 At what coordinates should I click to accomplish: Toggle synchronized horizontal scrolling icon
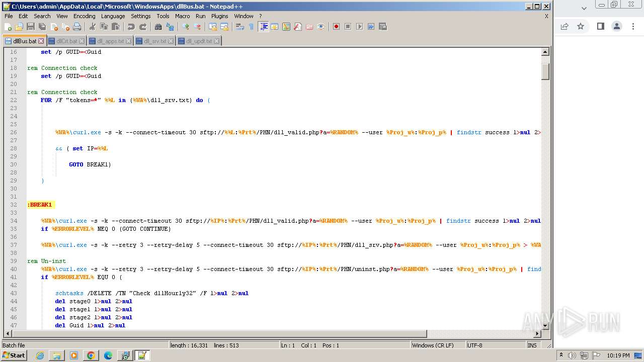point(224,27)
